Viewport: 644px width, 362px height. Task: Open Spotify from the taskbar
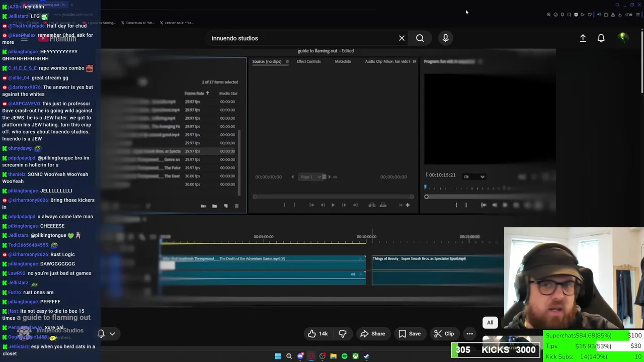[x=344, y=356]
